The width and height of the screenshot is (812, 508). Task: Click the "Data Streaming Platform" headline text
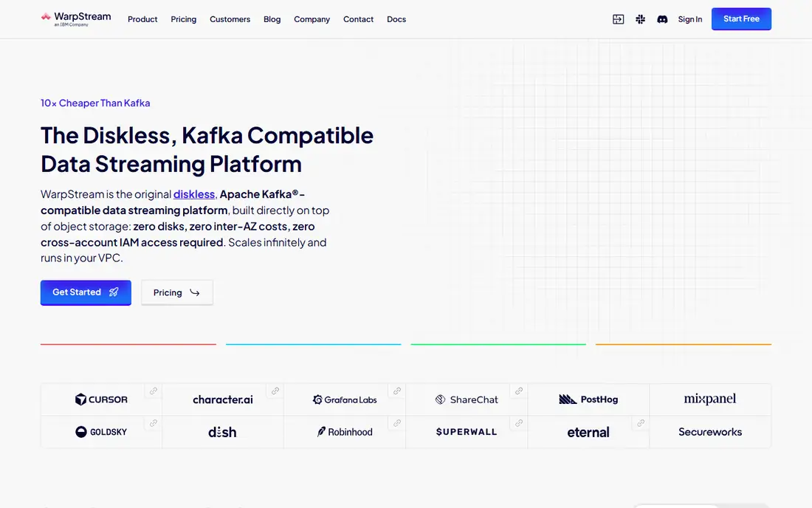coord(171,164)
